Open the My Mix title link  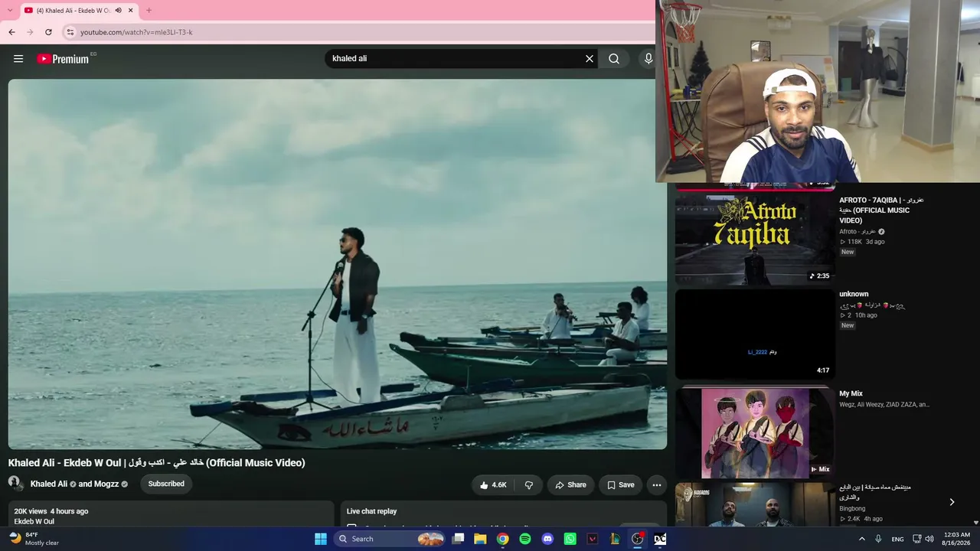[851, 393]
